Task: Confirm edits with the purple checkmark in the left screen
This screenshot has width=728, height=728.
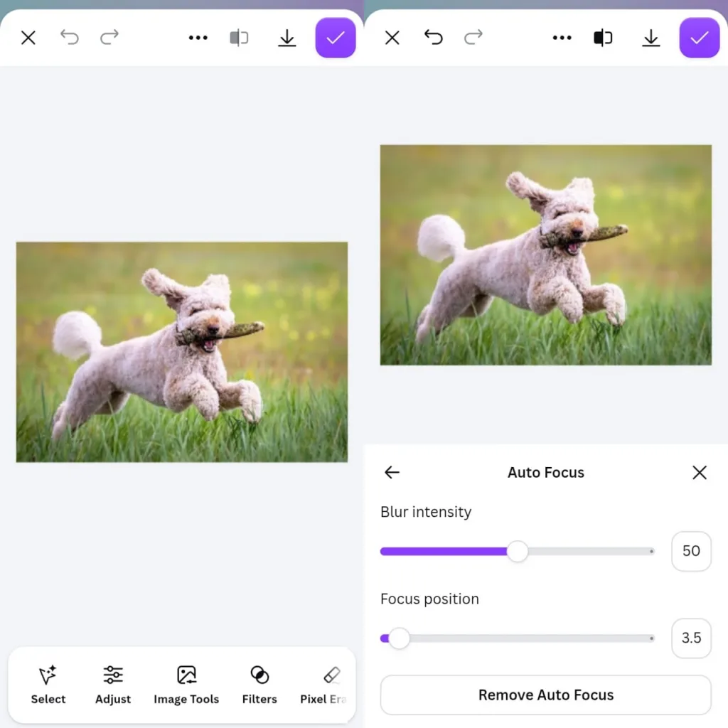Action: click(x=336, y=38)
